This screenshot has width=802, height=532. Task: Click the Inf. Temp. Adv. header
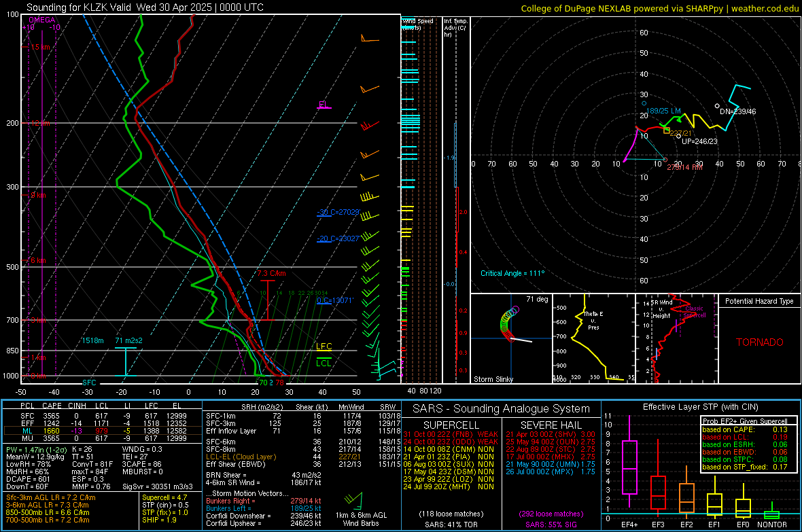(455, 28)
